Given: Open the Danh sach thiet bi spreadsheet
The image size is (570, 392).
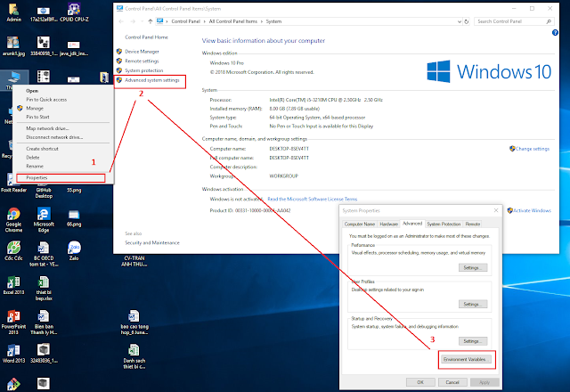Looking at the screenshot, I should tap(134, 356).
